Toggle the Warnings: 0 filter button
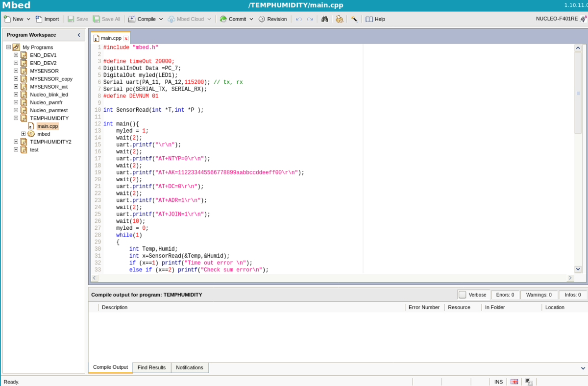 click(x=539, y=295)
